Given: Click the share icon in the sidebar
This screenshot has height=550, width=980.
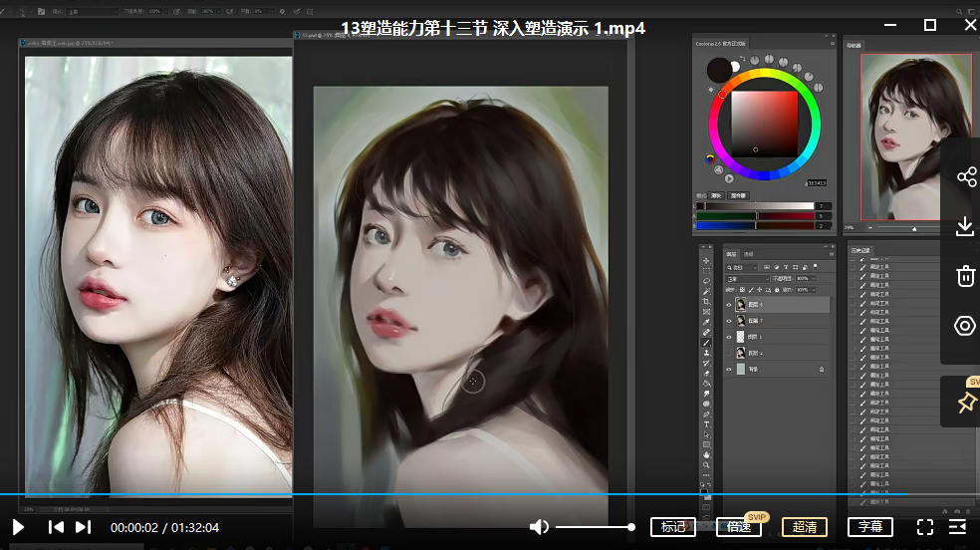Looking at the screenshot, I should click(x=965, y=177).
